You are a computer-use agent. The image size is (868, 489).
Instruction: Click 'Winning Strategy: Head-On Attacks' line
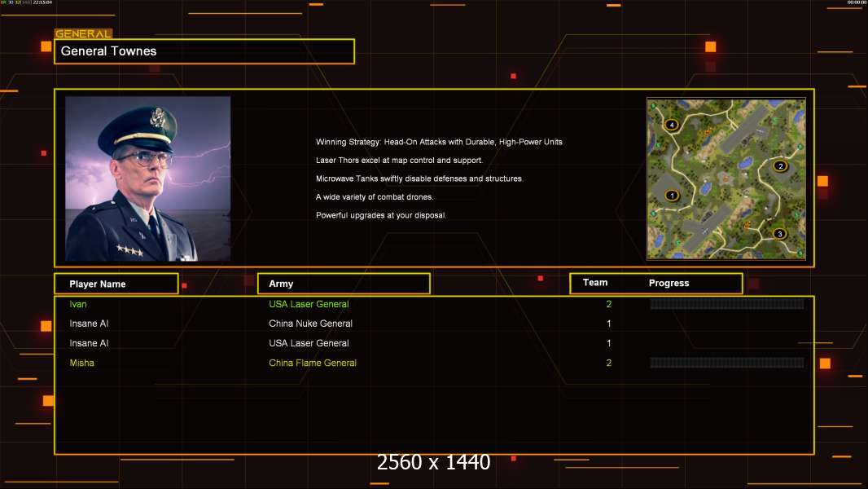pos(439,142)
